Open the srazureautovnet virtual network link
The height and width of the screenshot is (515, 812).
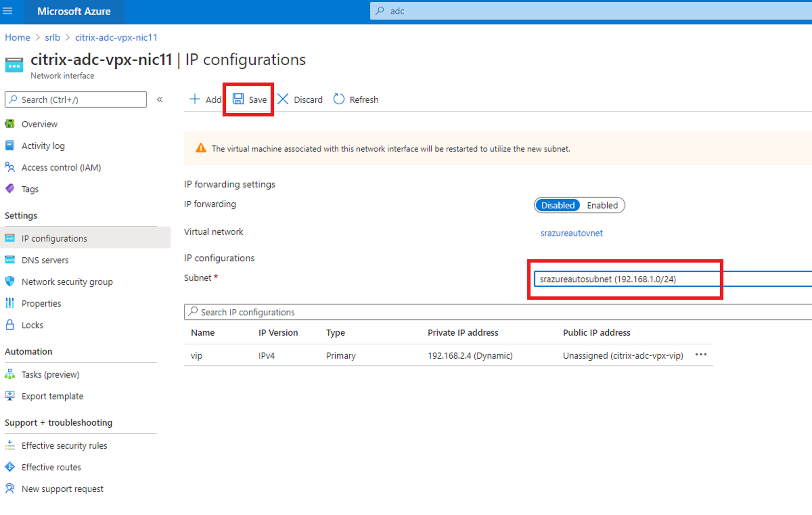(571, 233)
